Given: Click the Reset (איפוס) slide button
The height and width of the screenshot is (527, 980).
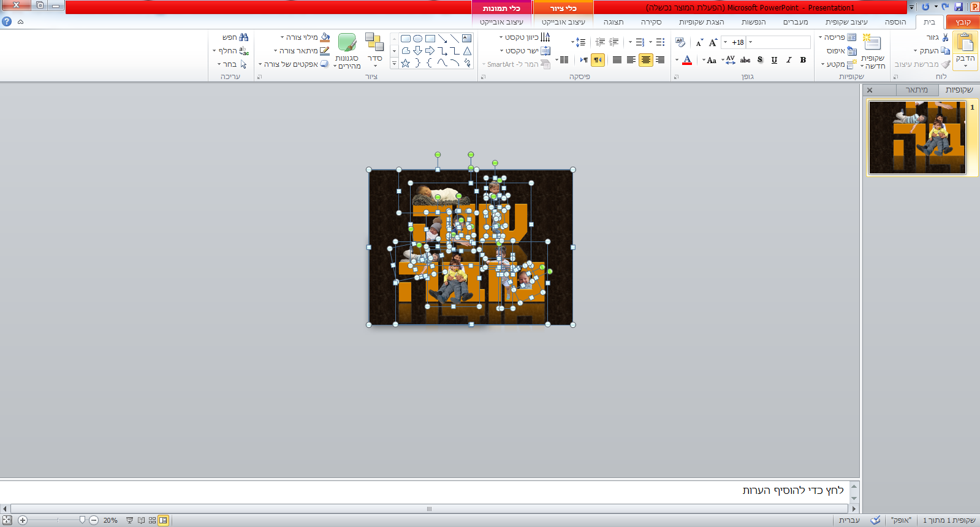Looking at the screenshot, I should click(x=842, y=51).
